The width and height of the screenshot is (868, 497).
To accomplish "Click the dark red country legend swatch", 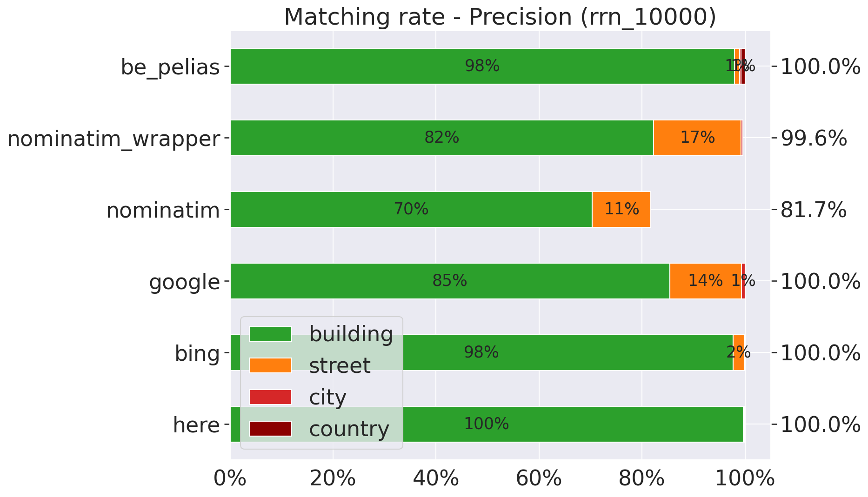I will point(270,429).
